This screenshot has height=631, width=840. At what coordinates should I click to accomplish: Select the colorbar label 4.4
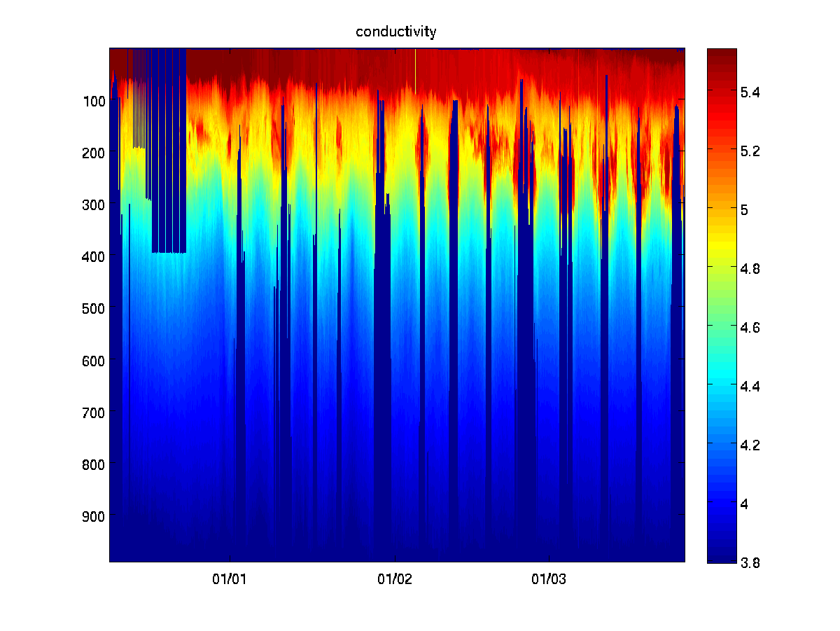pos(752,386)
